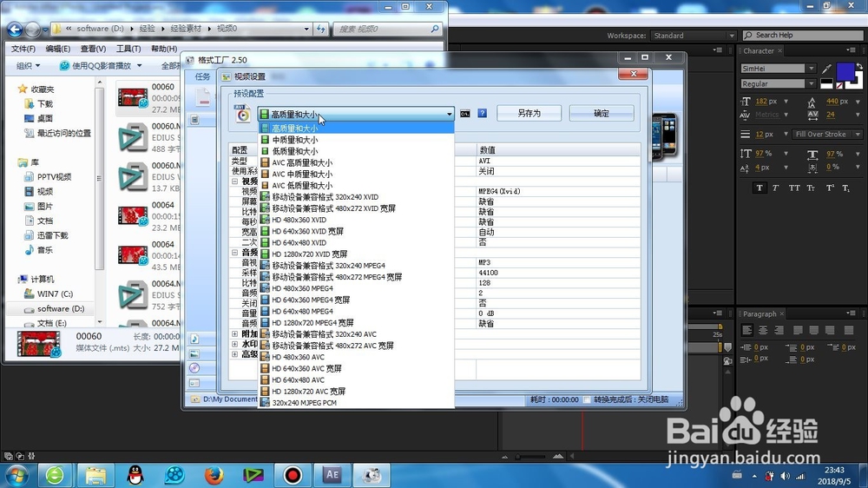Click the tracking AV icon
The image size is (868, 488).
tap(812, 115)
